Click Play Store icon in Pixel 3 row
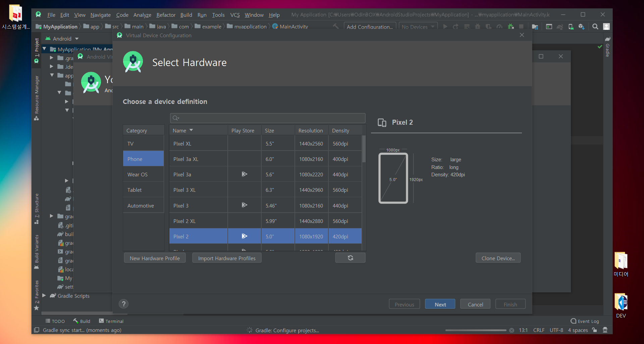644x344 pixels. tap(244, 205)
